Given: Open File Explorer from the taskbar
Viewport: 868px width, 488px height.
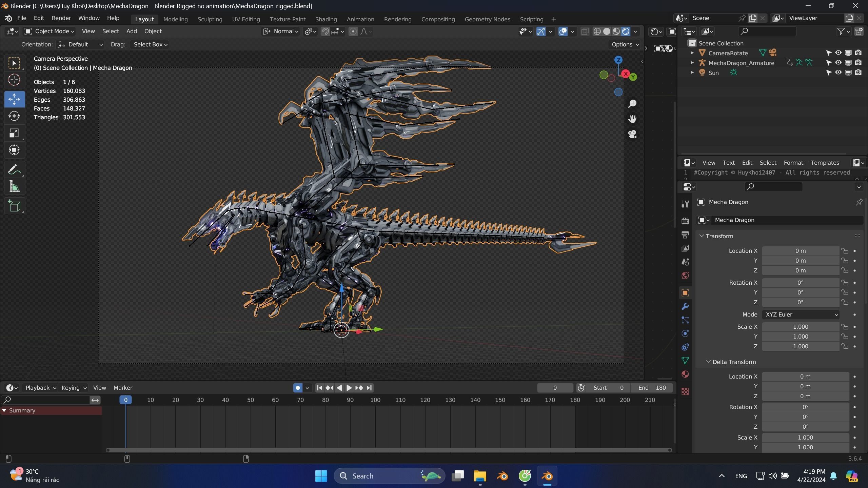Looking at the screenshot, I should pos(480,476).
